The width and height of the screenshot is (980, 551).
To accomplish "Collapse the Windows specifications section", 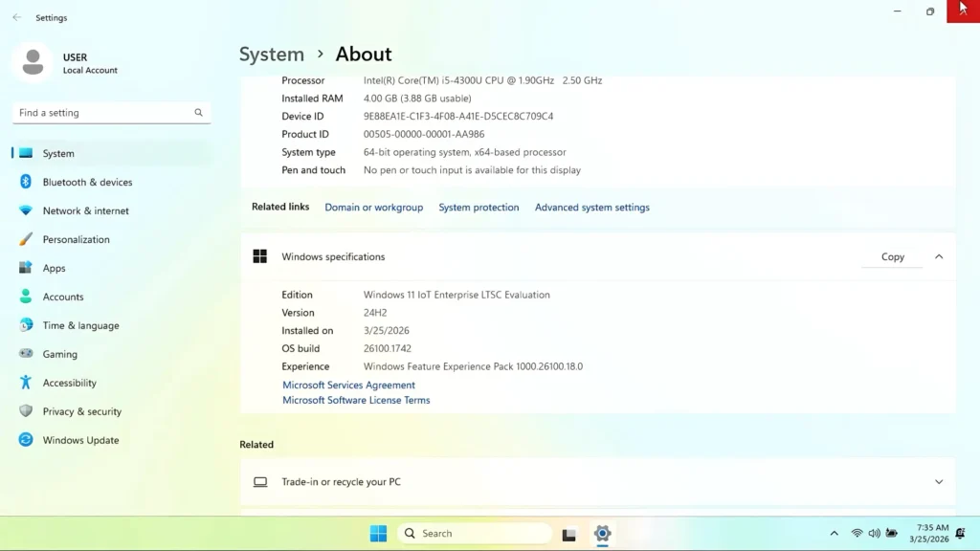I will [x=939, y=256].
